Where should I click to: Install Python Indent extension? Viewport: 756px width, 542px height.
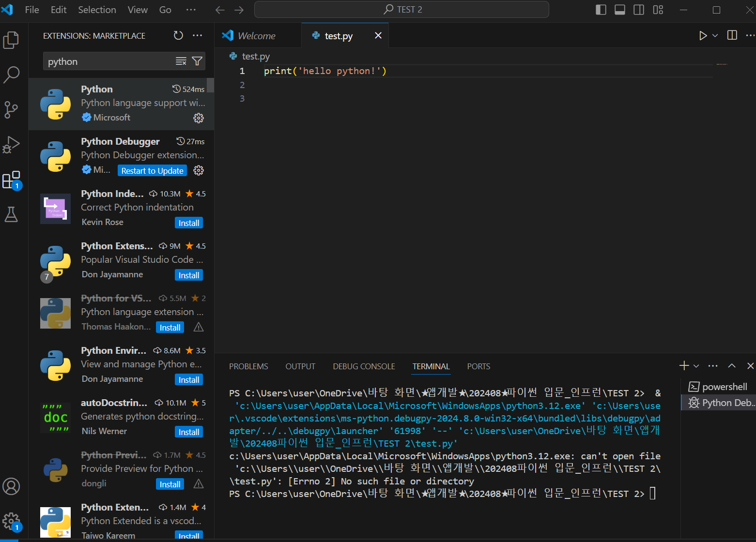tap(189, 223)
